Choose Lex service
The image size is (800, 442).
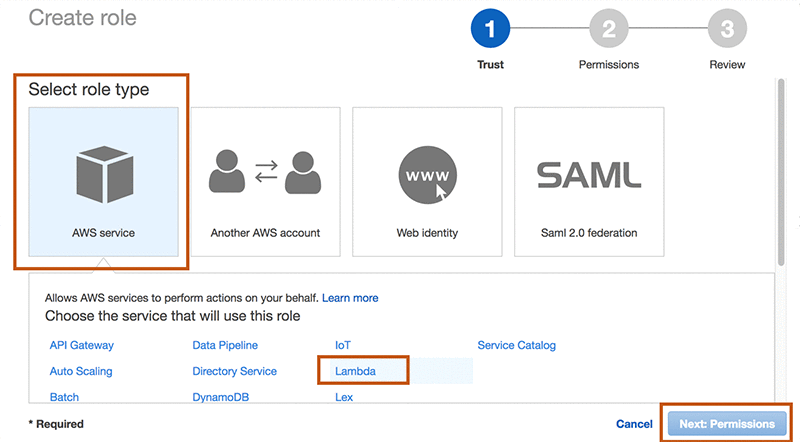coord(344,397)
